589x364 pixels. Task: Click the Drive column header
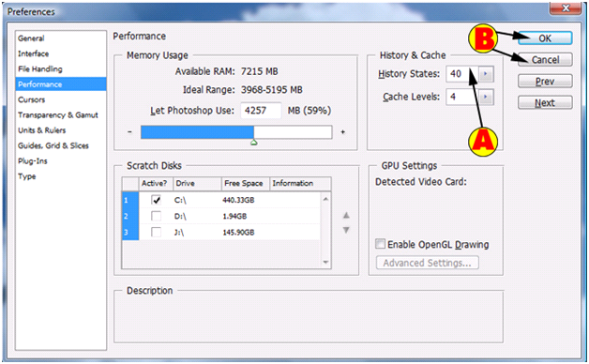(197, 183)
